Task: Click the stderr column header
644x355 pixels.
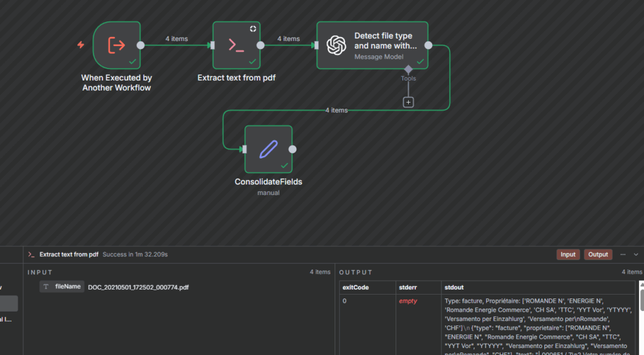Action: pyautogui.click(x=408, y=287)
